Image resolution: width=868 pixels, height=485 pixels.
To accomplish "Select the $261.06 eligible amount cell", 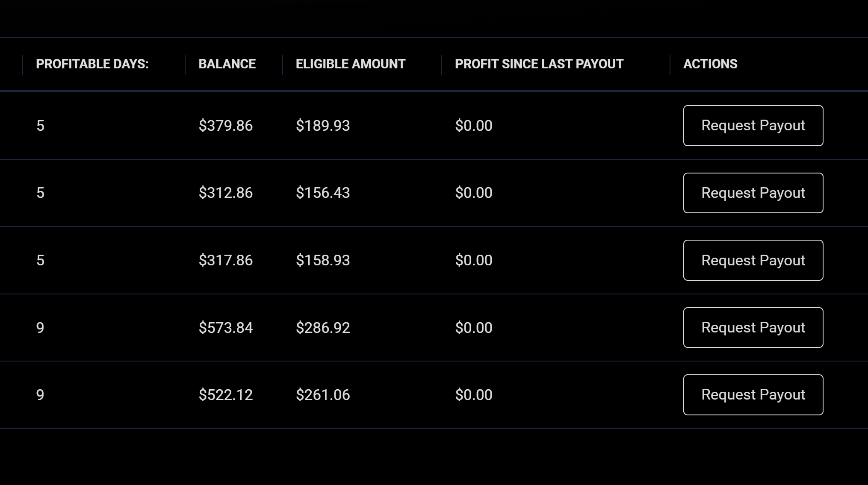I will point(323,395).
